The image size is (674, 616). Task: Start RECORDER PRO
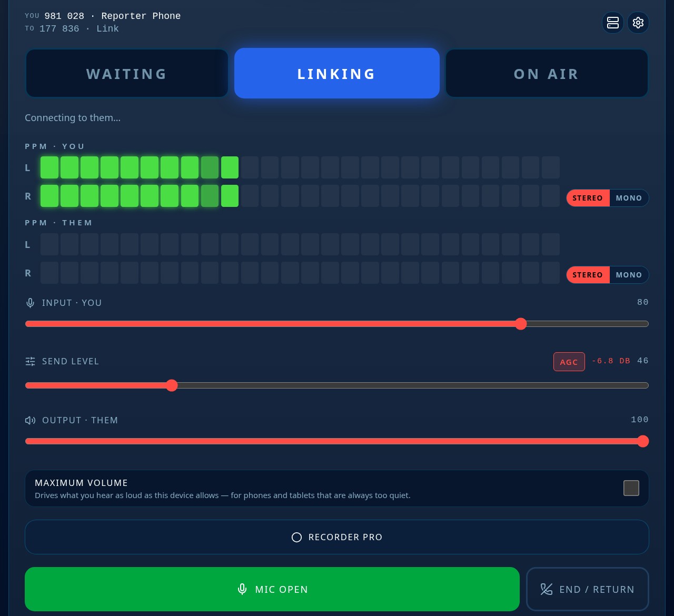click(x=337, y=537)
